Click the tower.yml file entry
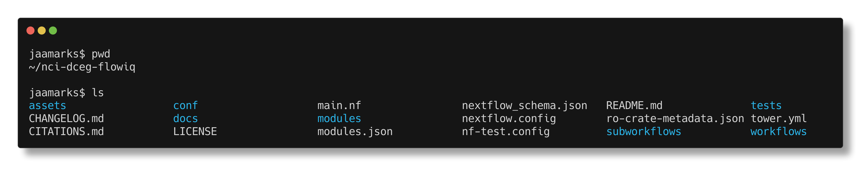868x173 pixels. (778, 118)
